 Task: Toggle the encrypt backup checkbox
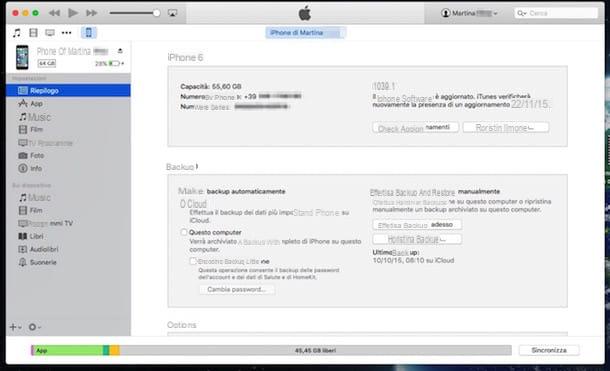(193, 261)
